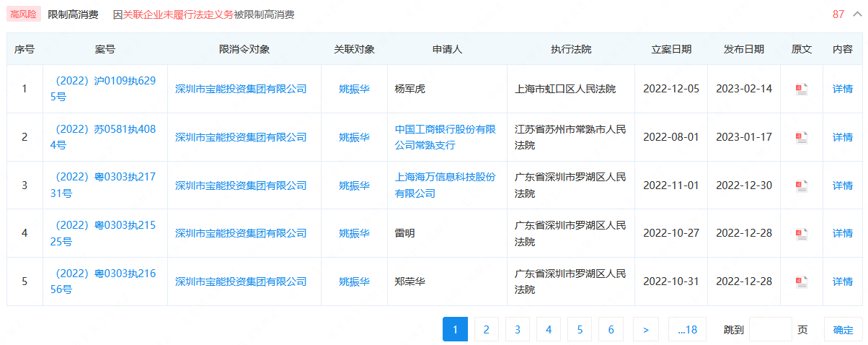The image size is (868, 345).
Task: Open applicant 上海海万信息科技股份有限公司
Action: [446, 185]
